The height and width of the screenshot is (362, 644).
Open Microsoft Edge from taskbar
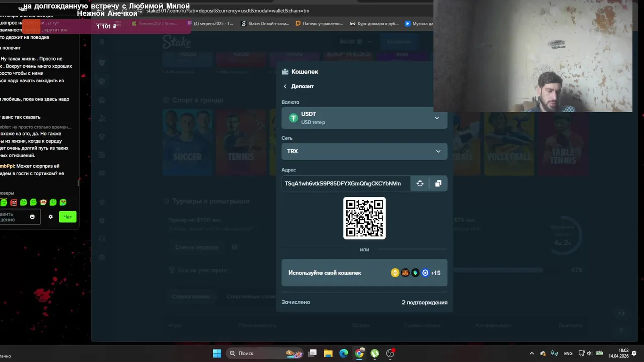click(344, 353)
